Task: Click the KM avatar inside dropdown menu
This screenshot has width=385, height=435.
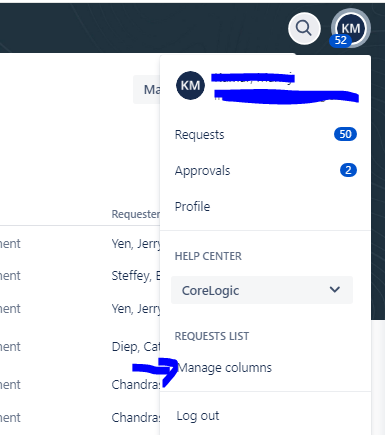Action: coord(190,85)
